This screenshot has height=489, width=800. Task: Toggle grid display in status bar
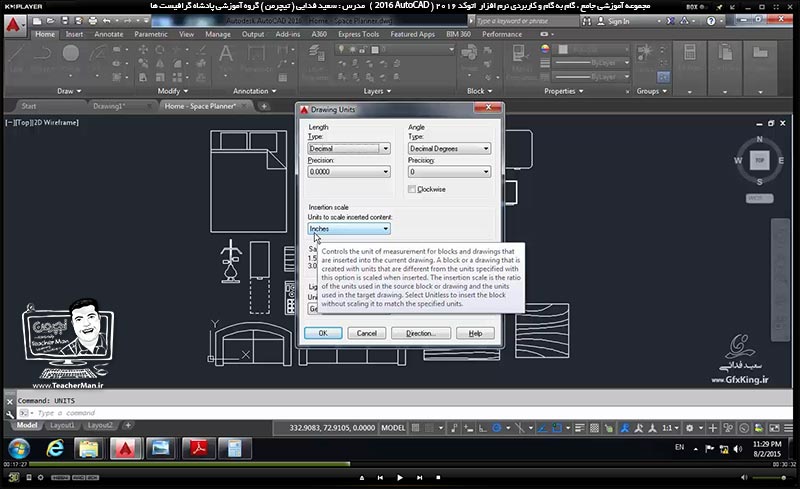pos(415,428)
